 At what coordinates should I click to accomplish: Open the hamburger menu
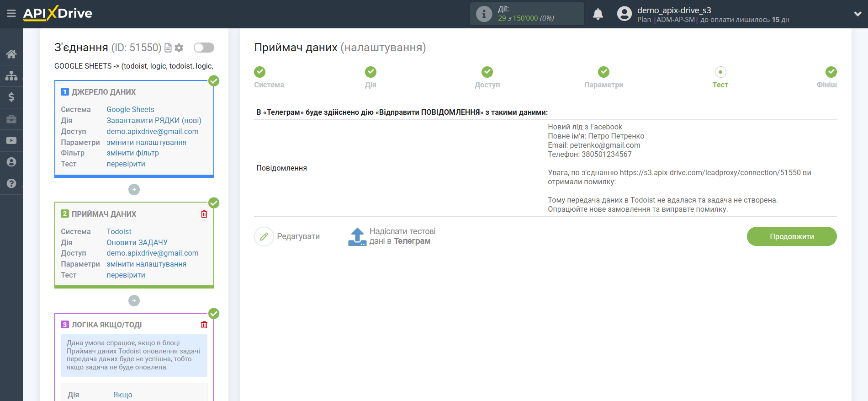pos(11,14)
